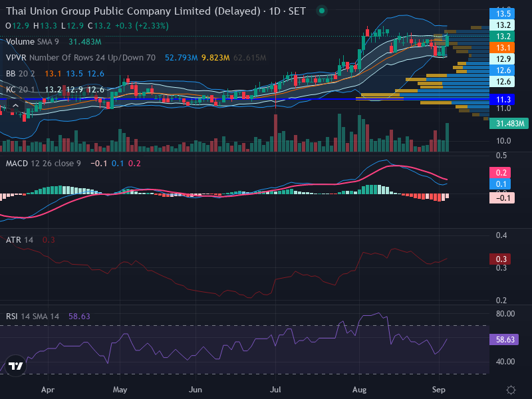Select the ATR 14 indicator title
This screenshot has width=532, height=399.
tap(20, 240)
